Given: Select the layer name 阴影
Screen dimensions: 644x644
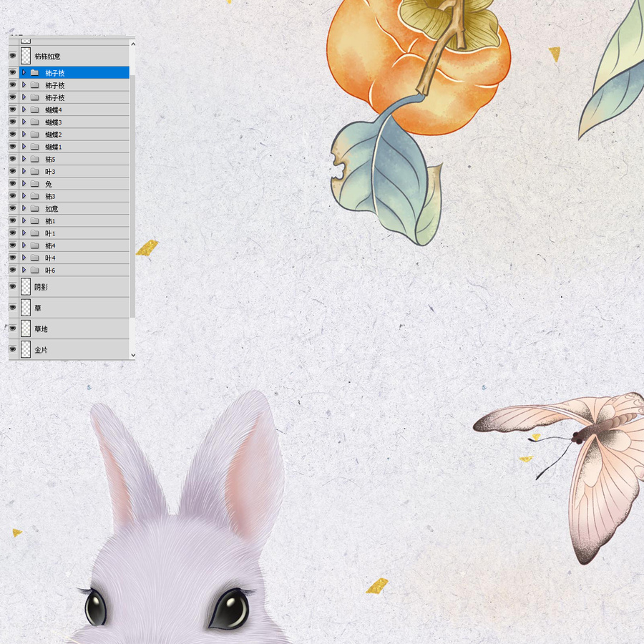Looking at the screenshot, I should pos(41,287).
